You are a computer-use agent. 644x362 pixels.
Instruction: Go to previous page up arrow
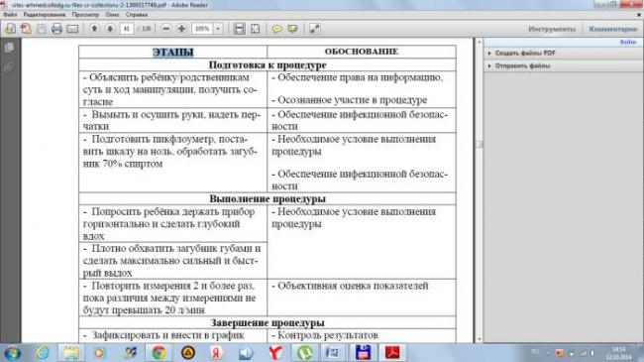94,29
